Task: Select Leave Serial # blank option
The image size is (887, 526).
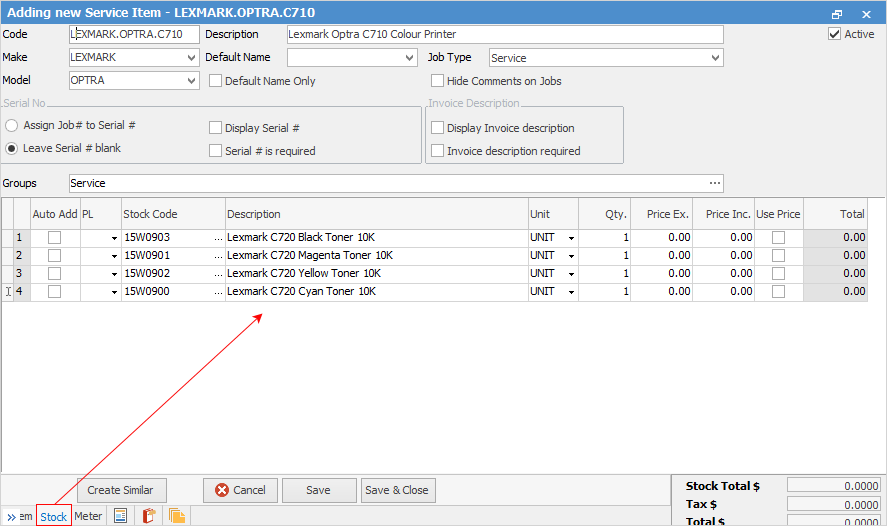Action: click(11, 148)
